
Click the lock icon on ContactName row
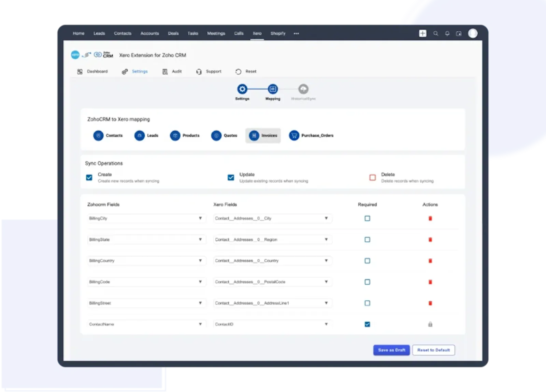[x=430, y=324]
